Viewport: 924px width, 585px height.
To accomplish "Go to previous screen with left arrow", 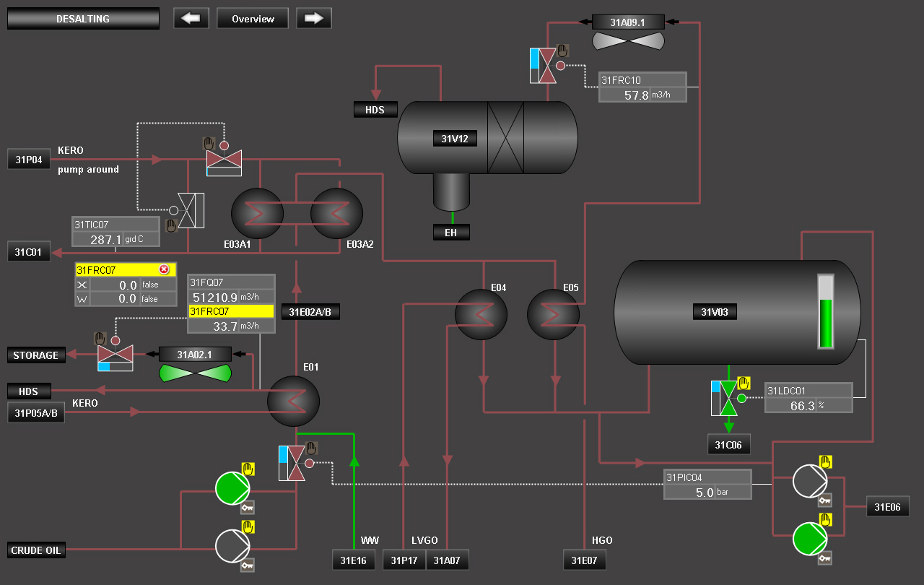I will (x=191, y=18).
